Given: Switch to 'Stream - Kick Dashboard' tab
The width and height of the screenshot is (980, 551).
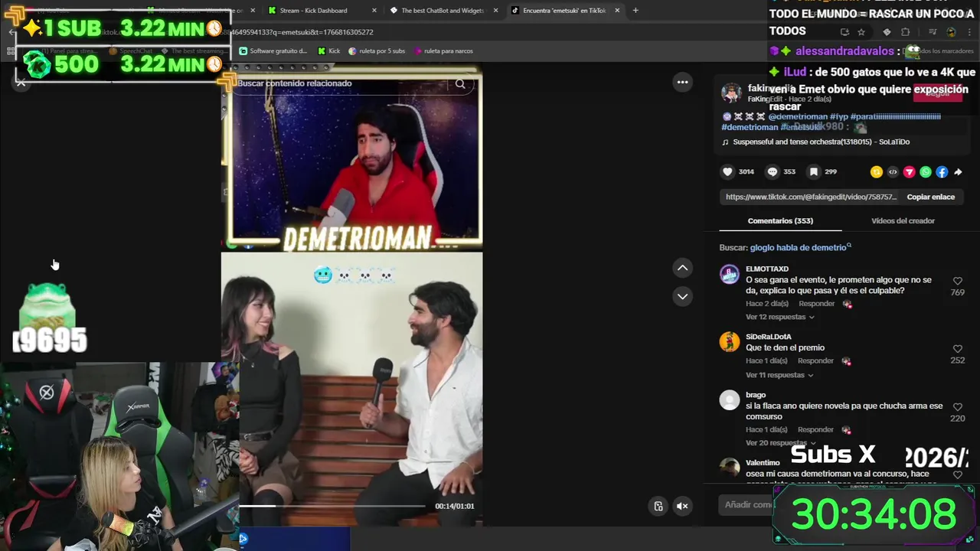Looking at the screenshot, I should pos(315,11).
